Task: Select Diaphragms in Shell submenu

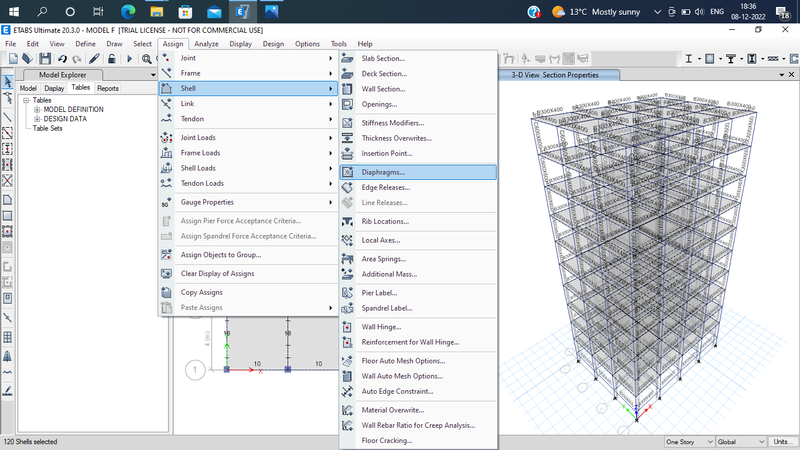Action: click(418, 172)
